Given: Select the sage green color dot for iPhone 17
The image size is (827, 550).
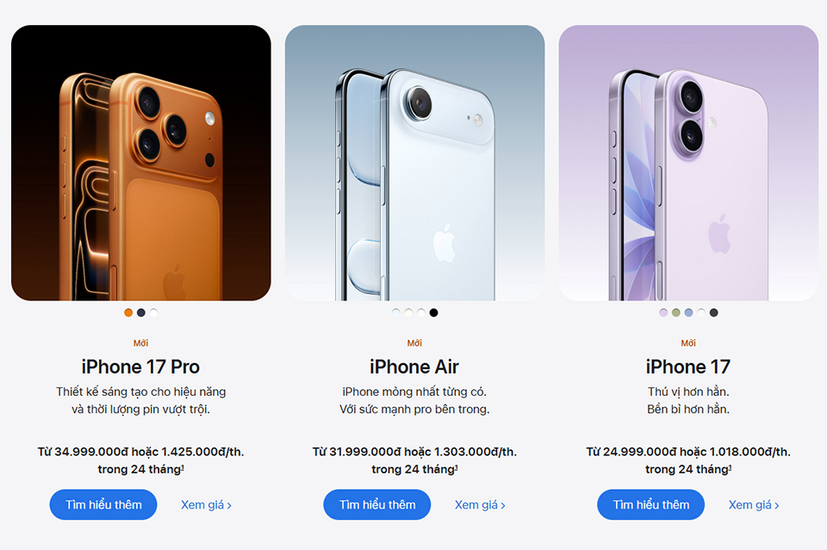Looking at the screenshot, I should point(676,313).
